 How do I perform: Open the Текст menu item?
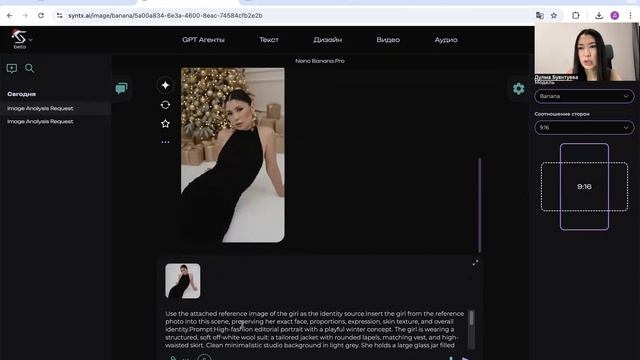pos(269,40)
